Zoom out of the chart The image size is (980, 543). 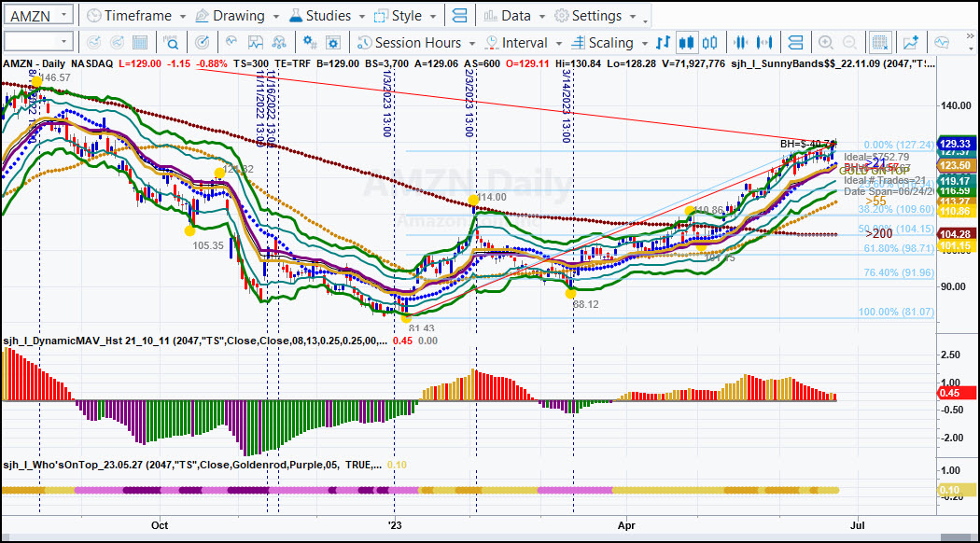849,43
